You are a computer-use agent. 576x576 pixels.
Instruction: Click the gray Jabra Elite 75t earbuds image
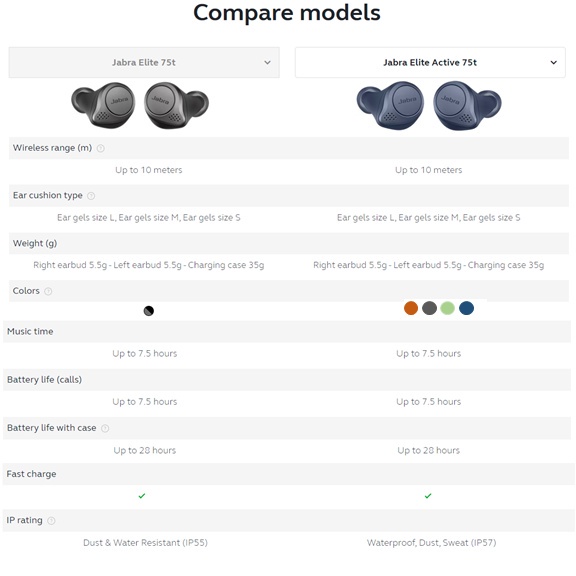point(140,105)
